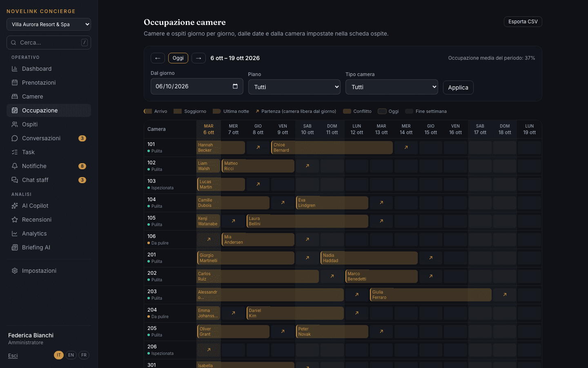The width and height of the screenshot is (588, 368).
Task: Go to Camere bed icon
Action: pyautogui.click(x=15, y=96)
